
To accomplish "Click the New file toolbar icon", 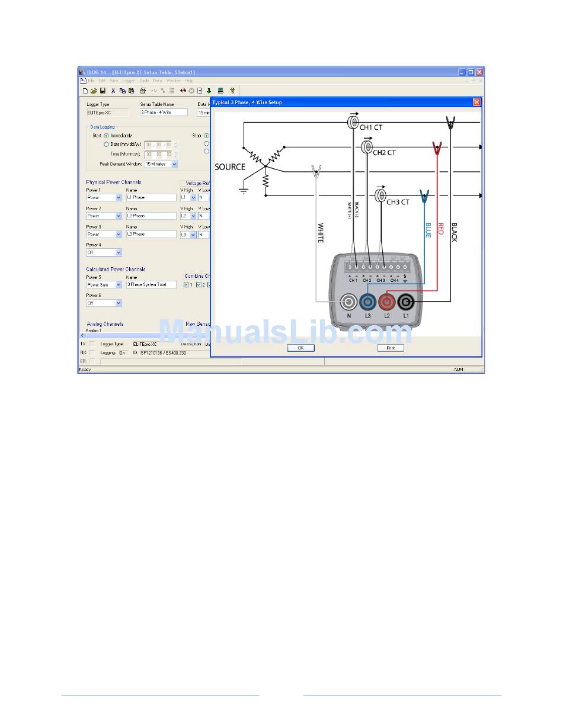I will point(85,91).
